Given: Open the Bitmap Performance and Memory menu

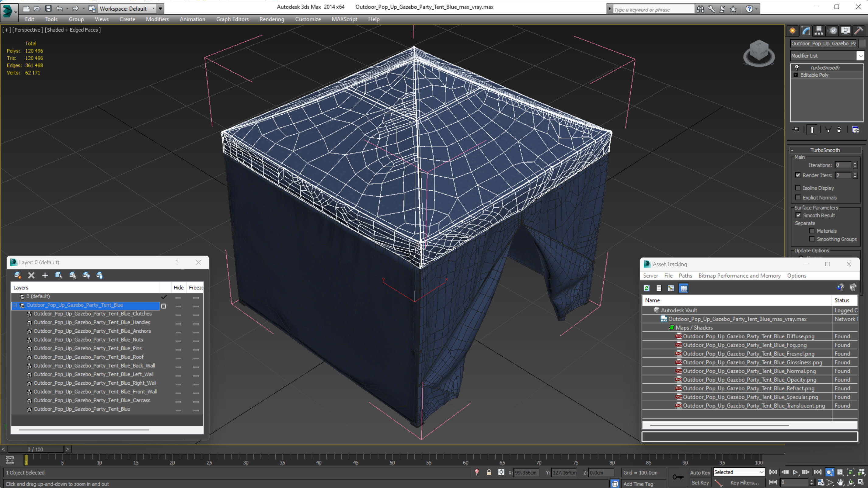Looking at the screenshot, I should tap(739, 275).
